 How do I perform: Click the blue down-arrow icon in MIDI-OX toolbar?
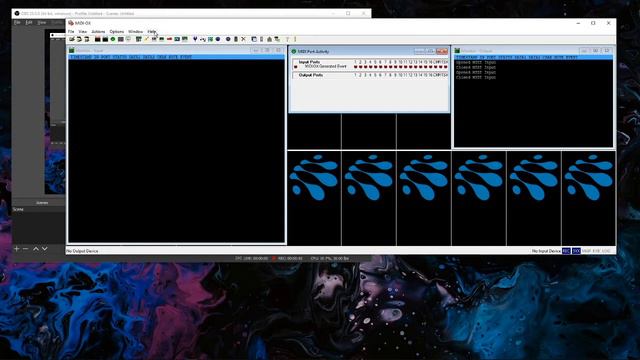tap(195, 39)
